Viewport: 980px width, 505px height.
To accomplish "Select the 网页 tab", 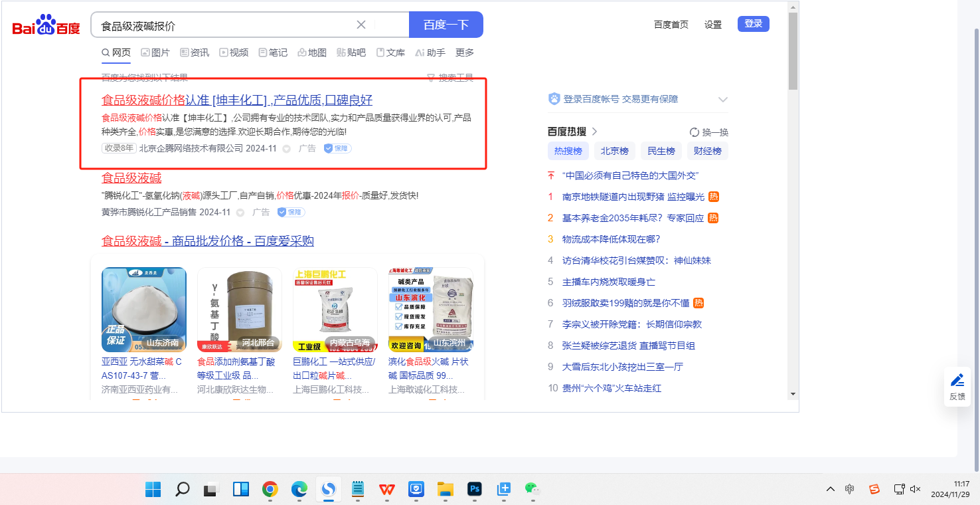I will point(116,52).
